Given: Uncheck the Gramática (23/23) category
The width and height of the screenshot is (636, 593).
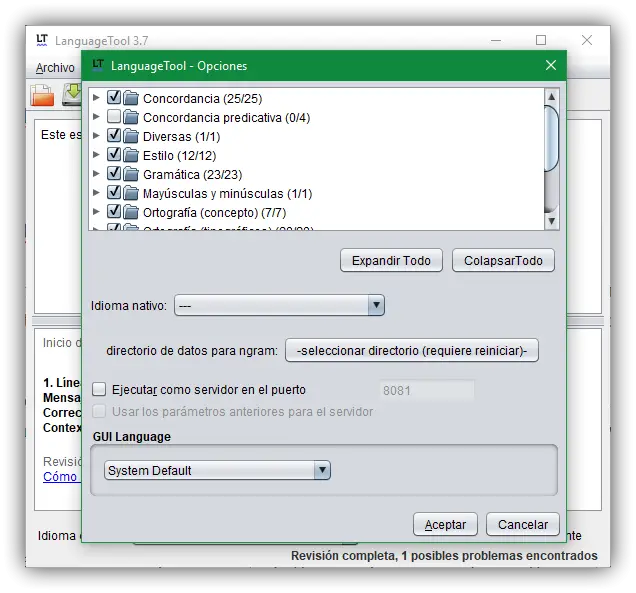Looking at the screenshot, I should (114, 174).
